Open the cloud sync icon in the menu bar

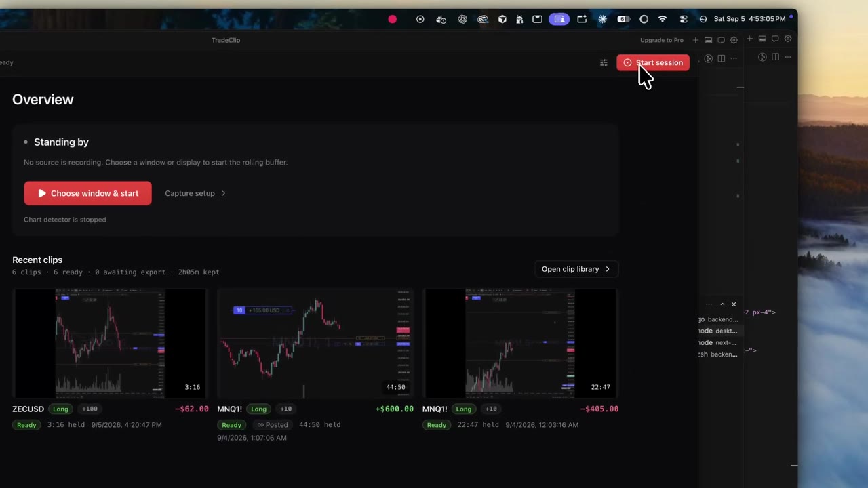(483, 19)
